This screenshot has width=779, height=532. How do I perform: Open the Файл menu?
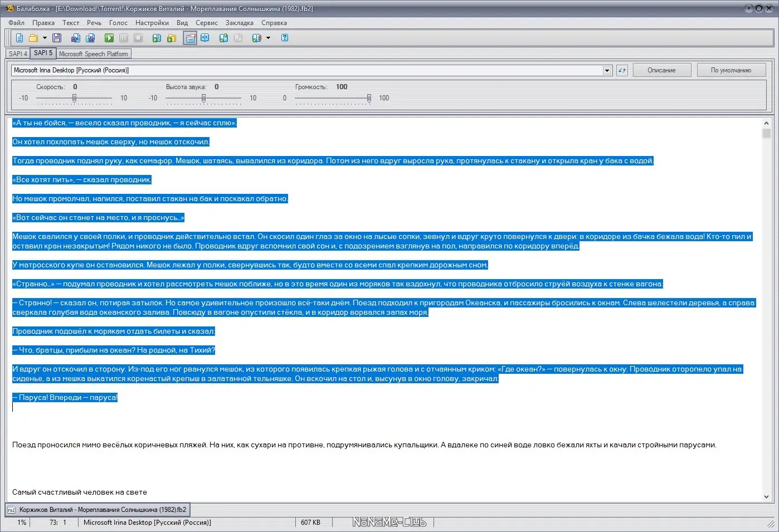[16, 23]
